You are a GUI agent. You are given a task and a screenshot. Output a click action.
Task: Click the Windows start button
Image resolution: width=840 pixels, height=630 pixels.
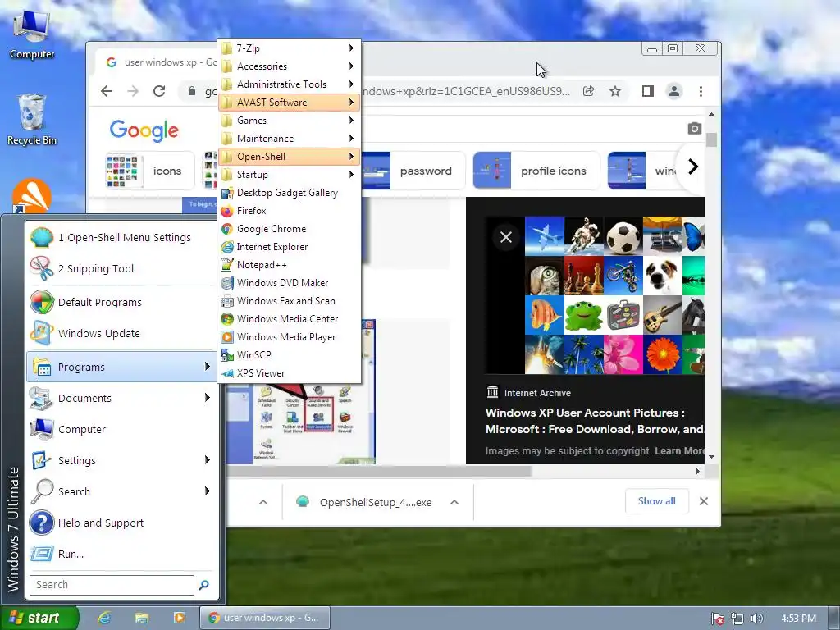[39, 618]
